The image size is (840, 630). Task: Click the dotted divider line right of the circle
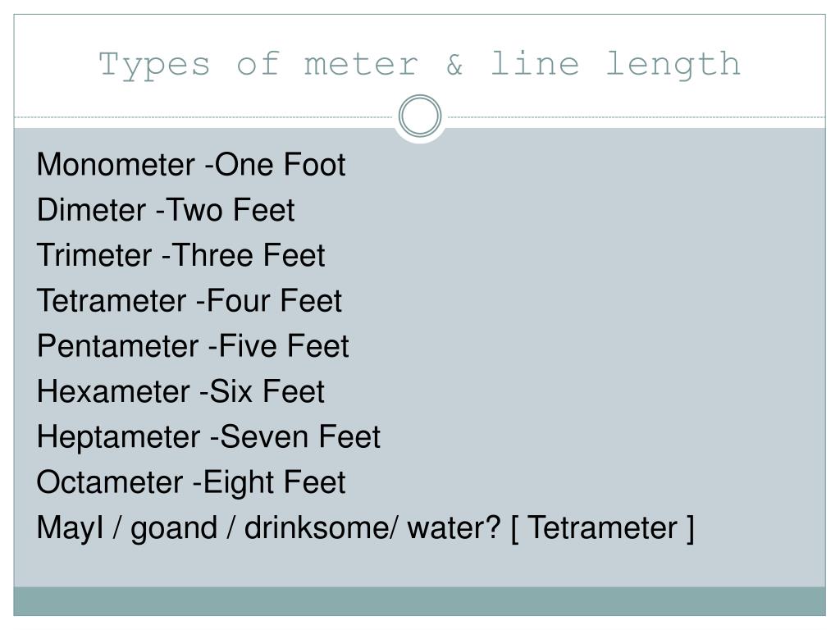click(x=637, y=116)
